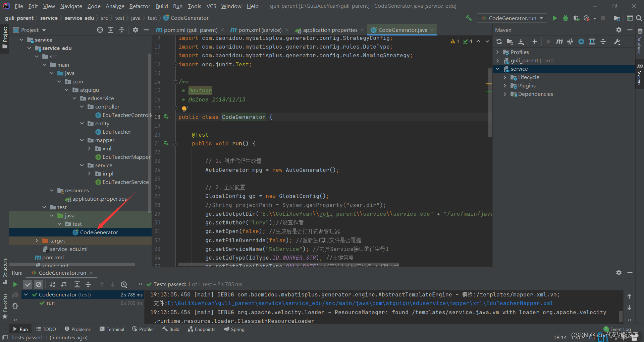The height and width of the screenshot is (342, 644).
Task: Close the pom.xml (service) tab
Action: pos(287,30)
